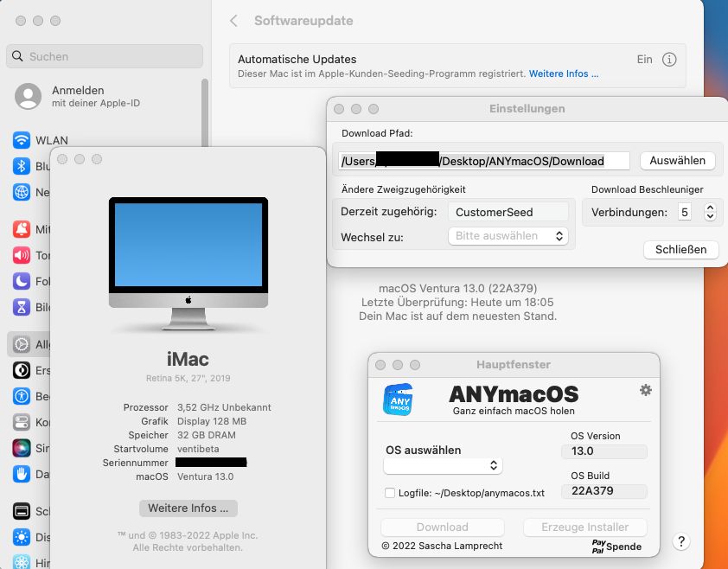Open the Displays sun icon in sidebar
This screenshot has height=569, width=728.
(22, 537)
